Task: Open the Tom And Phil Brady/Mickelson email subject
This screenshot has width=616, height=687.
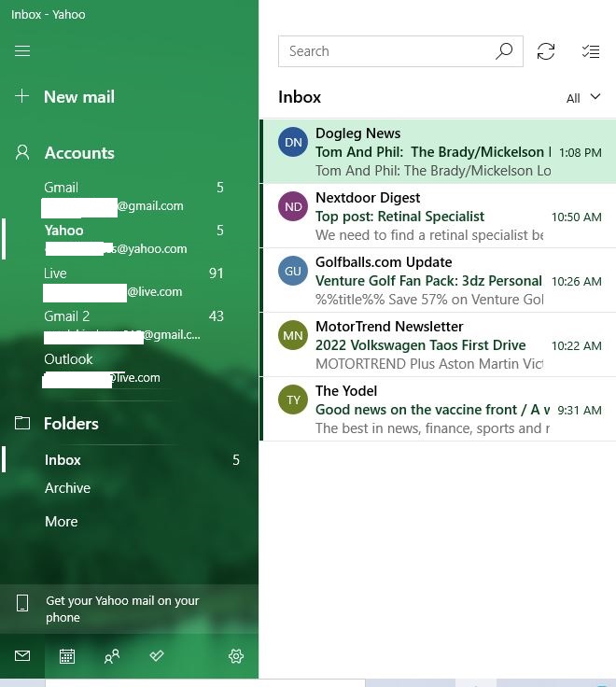Action: [433, 152]
